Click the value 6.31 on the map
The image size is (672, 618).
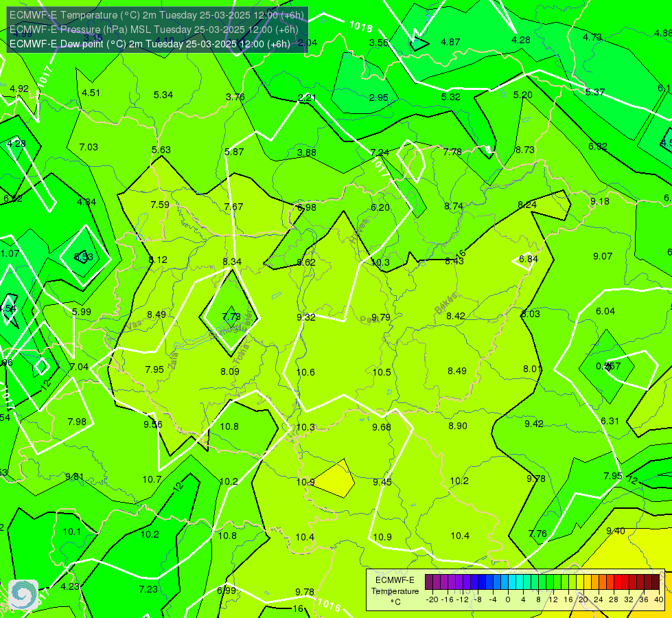pyautogui.click(x=610, y=421)
